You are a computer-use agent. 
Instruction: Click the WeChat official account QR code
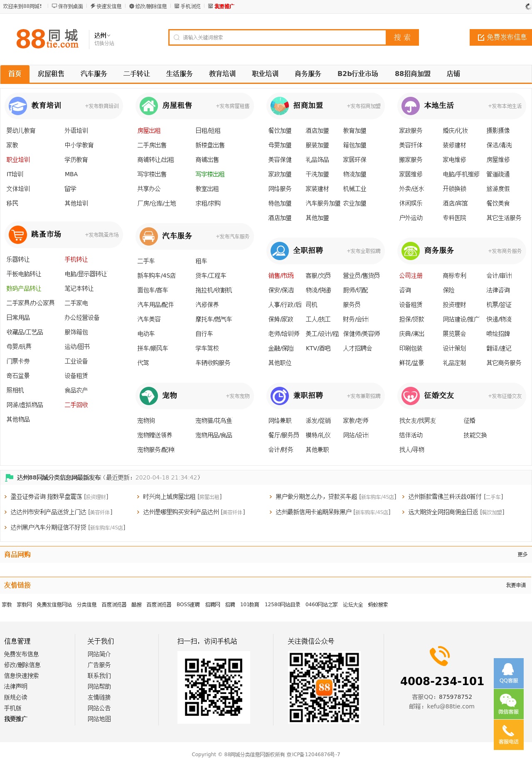324,687
